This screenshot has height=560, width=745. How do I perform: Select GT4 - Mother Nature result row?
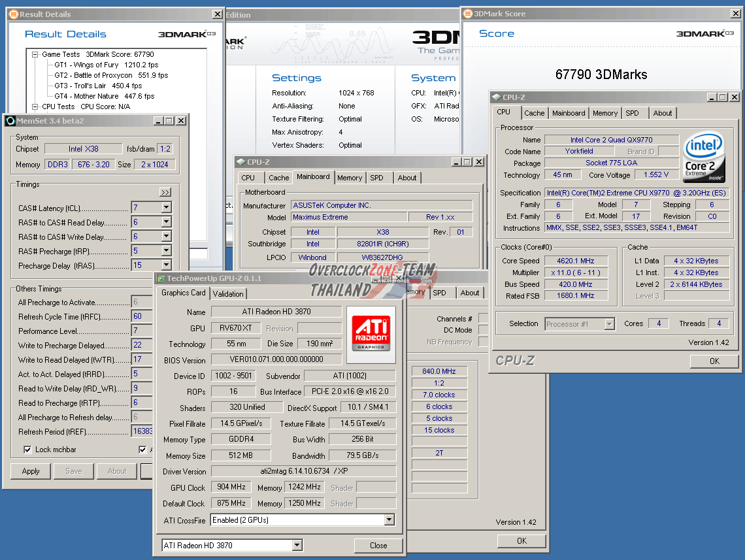pyautogui.click(x=104, y=97)
